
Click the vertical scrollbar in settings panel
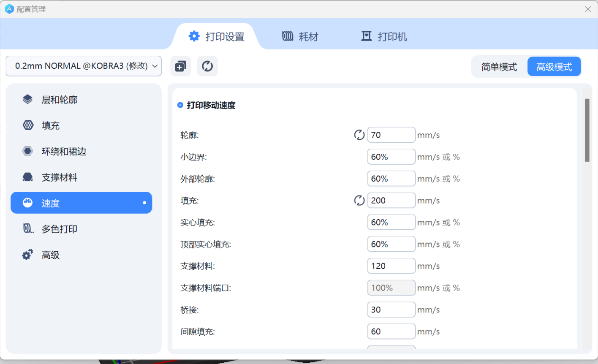pos(587,130)
